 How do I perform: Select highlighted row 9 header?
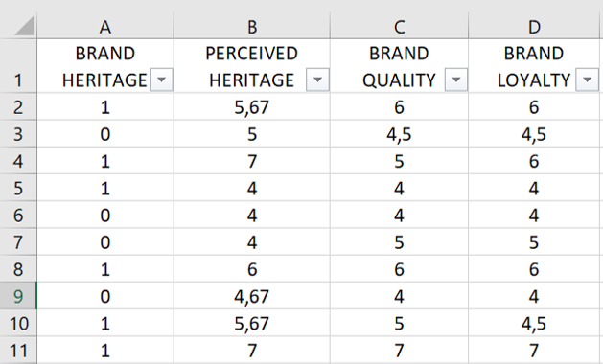click(18, 296)
